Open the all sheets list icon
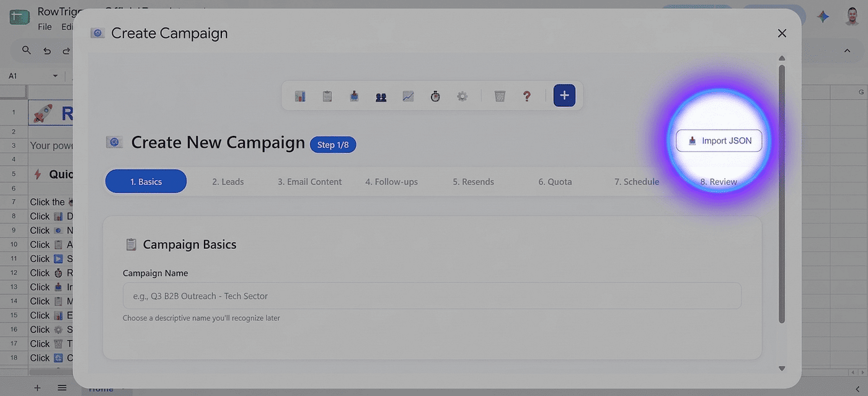The image size is (868, 396). [x=62, y=388]
